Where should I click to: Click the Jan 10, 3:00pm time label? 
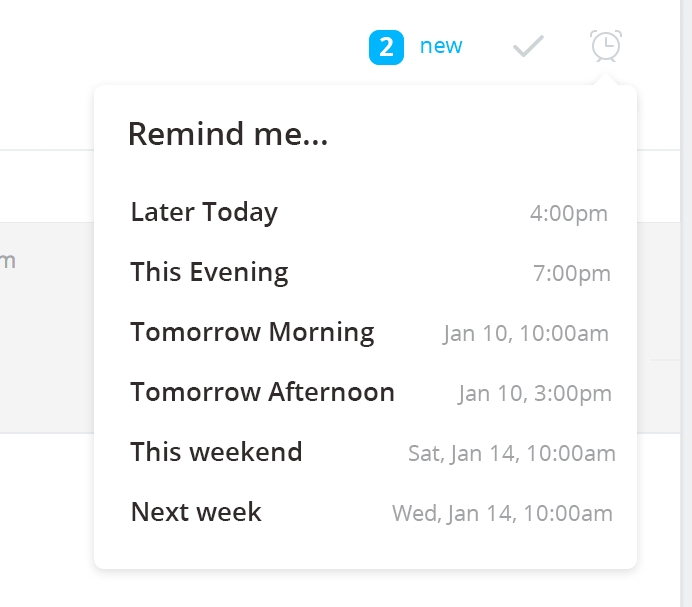pos(535,394)
